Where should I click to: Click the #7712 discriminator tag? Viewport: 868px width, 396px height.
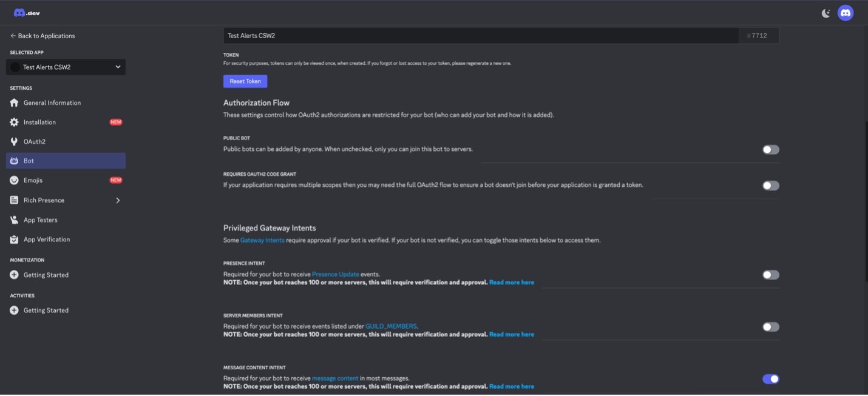coord(759,36)
